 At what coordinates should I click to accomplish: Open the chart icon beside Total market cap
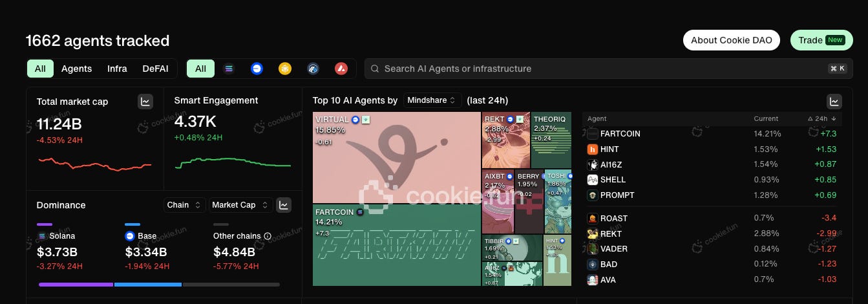(145, 102)
